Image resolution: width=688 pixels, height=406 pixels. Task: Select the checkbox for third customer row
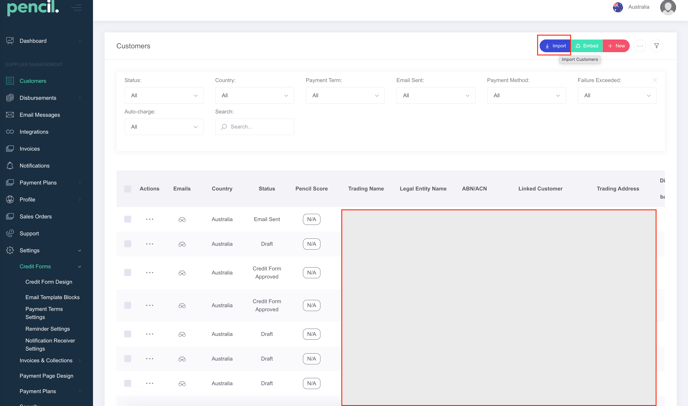pyautogui.click(x=128, y=272)
